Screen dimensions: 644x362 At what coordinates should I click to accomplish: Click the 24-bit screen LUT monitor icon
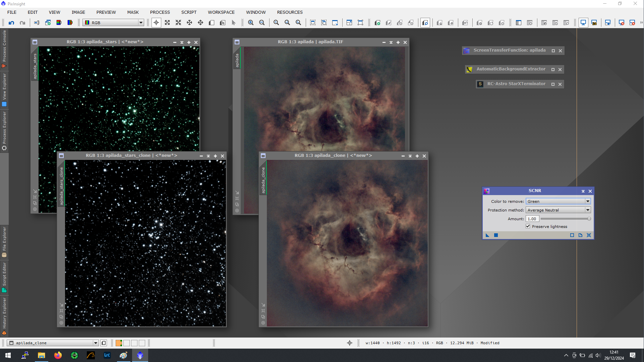pos(594,23)
